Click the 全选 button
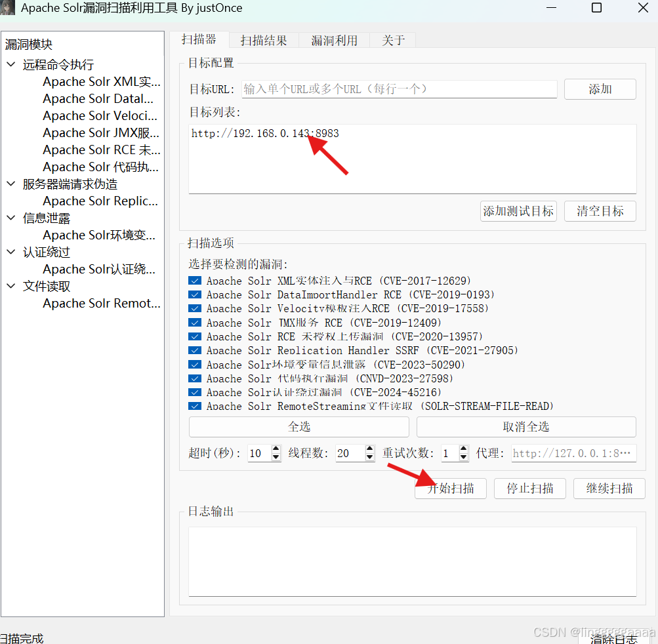 tap(298, 427)
